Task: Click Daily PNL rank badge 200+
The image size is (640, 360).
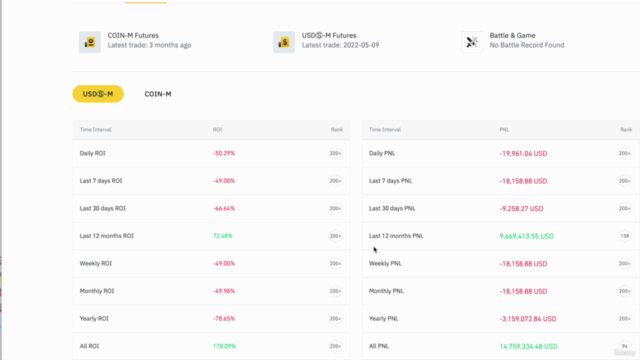Action: (x=624, y=153)
